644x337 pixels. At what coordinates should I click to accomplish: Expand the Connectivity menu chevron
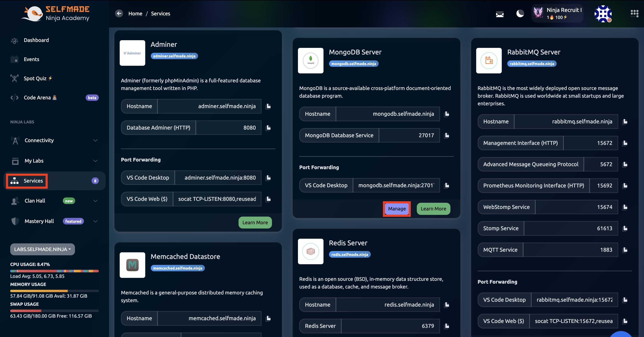pos(95,140)
